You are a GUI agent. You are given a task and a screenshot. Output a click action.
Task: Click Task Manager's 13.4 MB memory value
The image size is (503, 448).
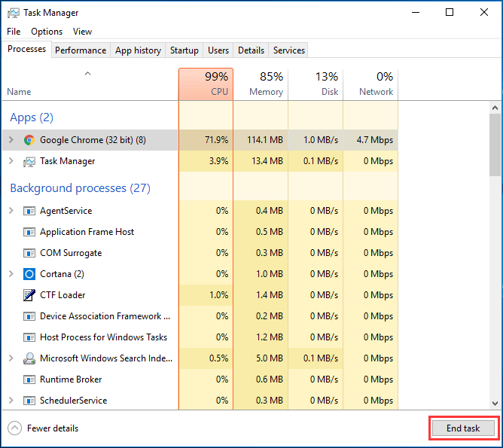coord(267,161)
